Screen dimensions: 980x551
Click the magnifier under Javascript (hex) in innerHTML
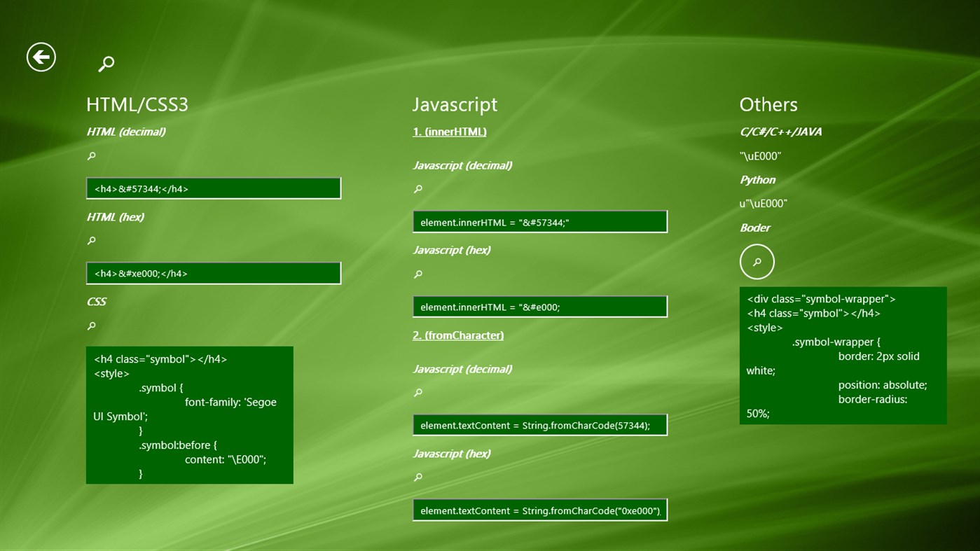[418, 274]
